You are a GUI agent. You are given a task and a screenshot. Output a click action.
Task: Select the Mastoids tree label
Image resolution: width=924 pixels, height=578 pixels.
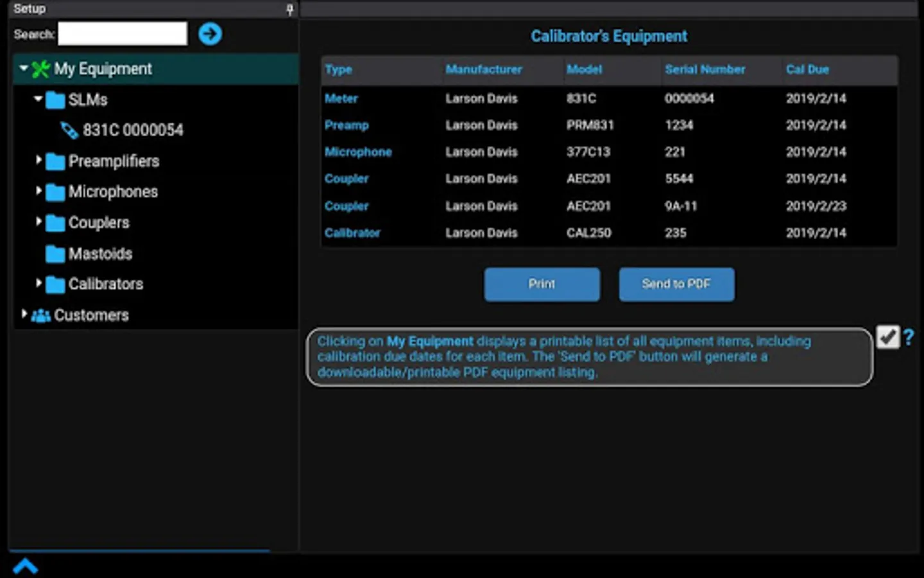tap(100, 254)
